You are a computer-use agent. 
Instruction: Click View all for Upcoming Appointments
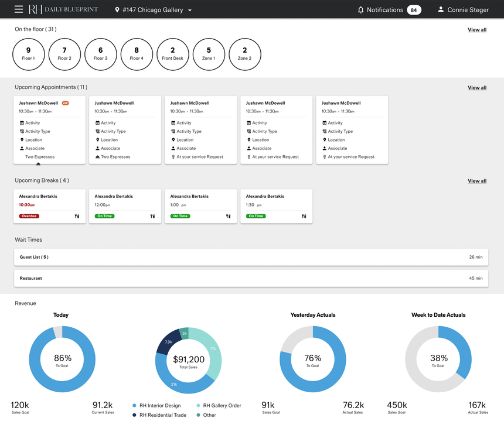476,88
